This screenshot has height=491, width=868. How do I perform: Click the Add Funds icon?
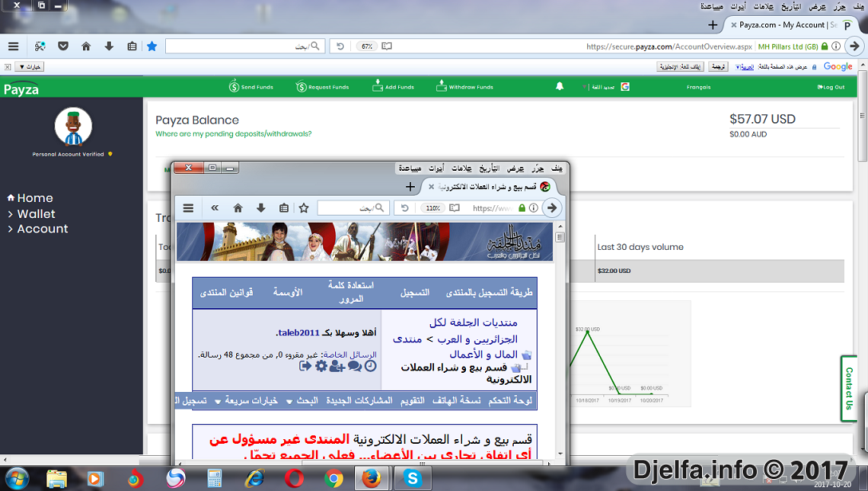(377, 85)
